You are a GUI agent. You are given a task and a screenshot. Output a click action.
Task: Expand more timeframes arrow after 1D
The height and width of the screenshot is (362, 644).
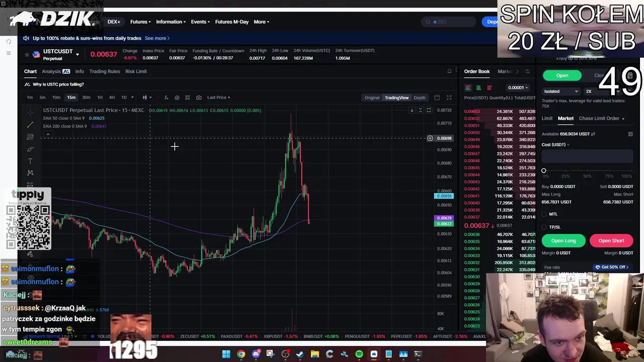pos(132,98)
